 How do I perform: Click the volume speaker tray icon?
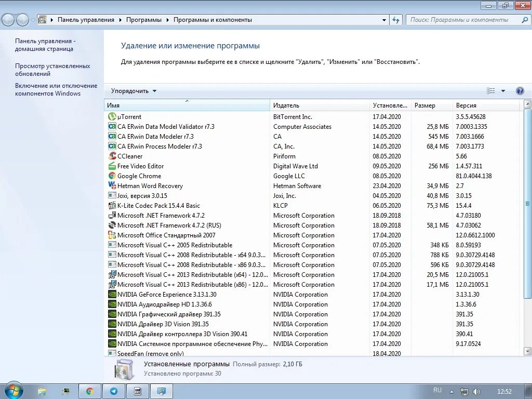click(476, 392)
